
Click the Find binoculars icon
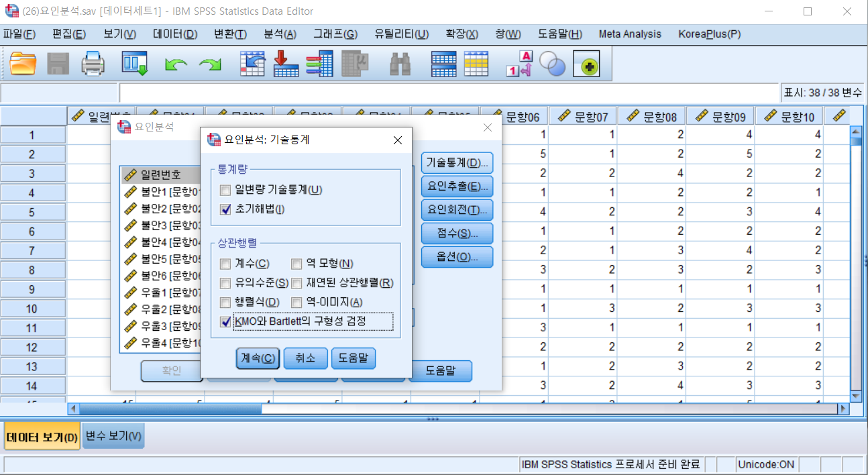coord(400,64)
